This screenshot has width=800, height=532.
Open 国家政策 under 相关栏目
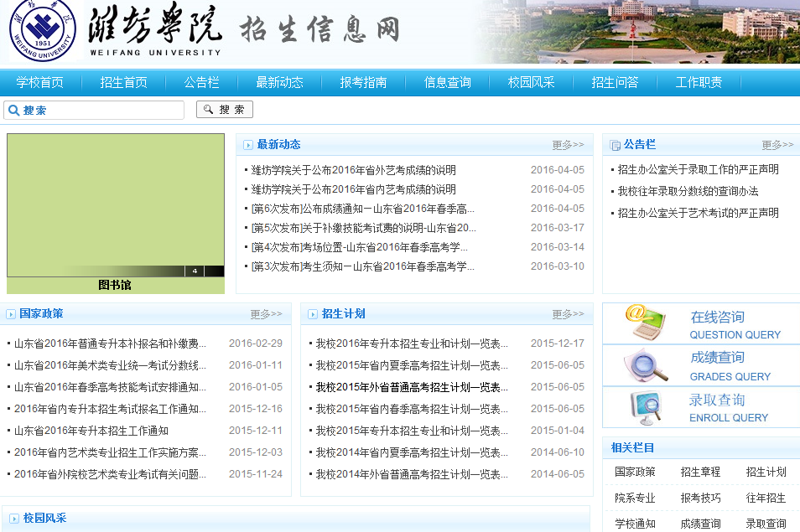(x=635, y=472)
